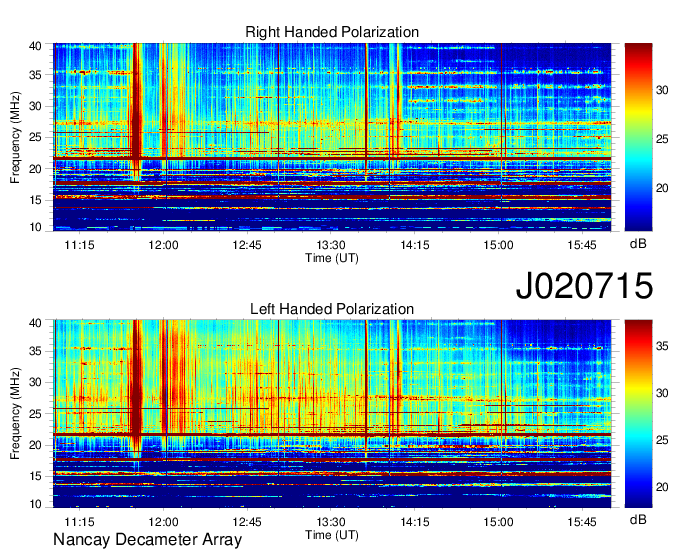Screen dimensions: 680x552
Task: Click the dB unit under lower color bar
Action: coord(638,520)
